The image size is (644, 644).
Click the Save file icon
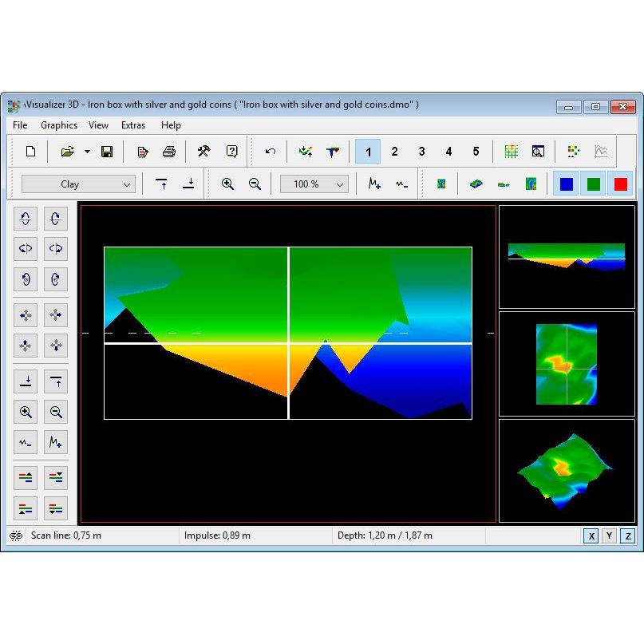coord(107,152)
